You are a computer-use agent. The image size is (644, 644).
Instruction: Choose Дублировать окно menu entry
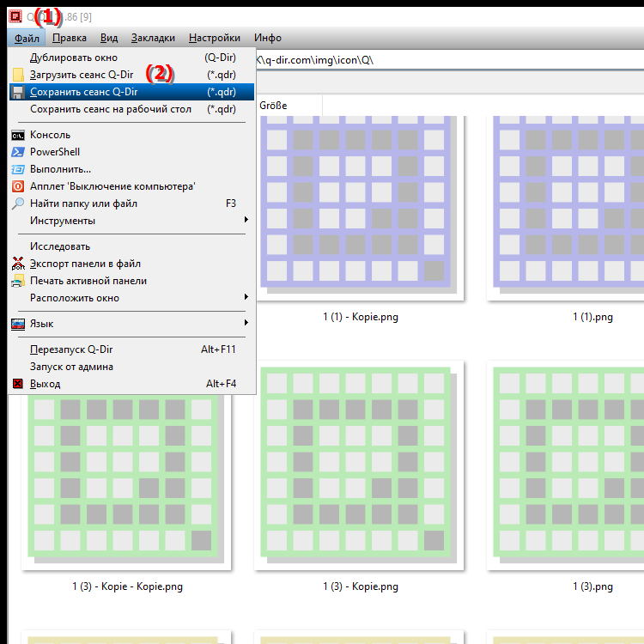(x=132, y=58)
